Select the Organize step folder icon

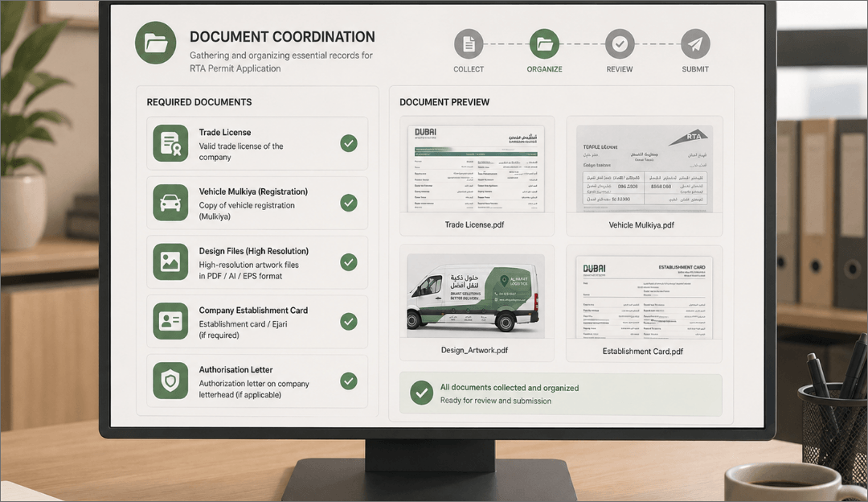coord(544,43)
